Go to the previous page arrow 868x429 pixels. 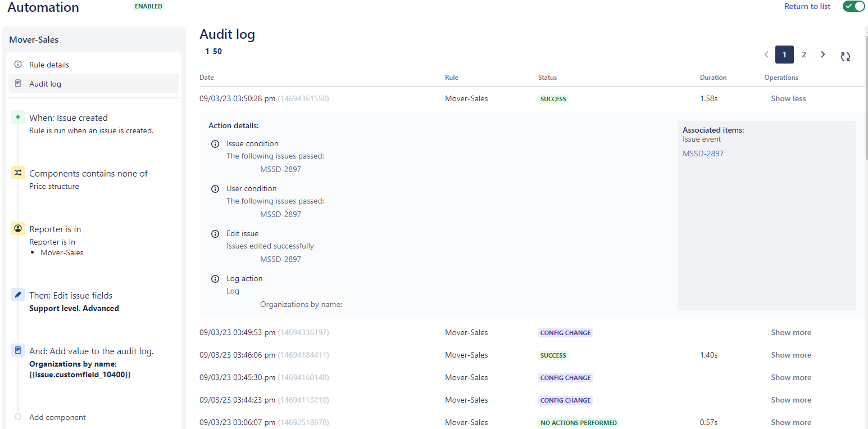(766, 55)
